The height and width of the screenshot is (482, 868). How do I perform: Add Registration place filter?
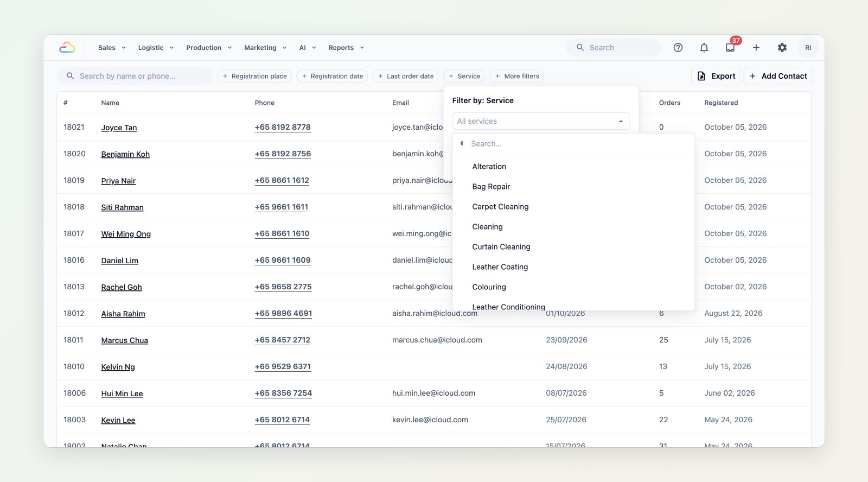[254, 76]
